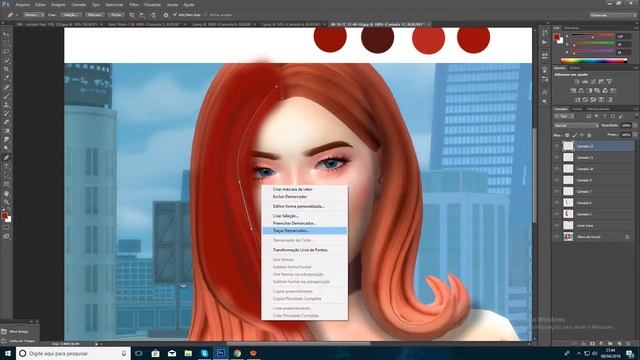The width and height of the screenshot is (640, 360).
Task: Add a Brightness/Contrast adjustment
Action: click(x=577, y=82)
